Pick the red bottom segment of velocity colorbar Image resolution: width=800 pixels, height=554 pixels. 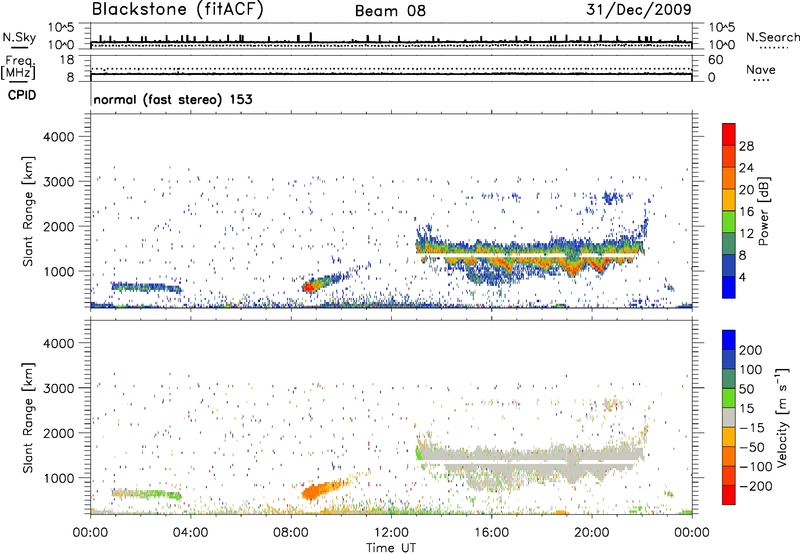(729, 495)
